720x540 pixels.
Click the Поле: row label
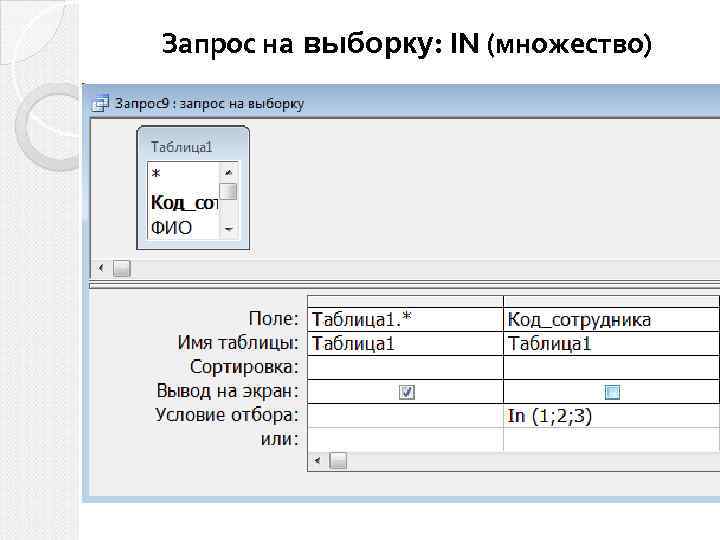pos(274,319)
